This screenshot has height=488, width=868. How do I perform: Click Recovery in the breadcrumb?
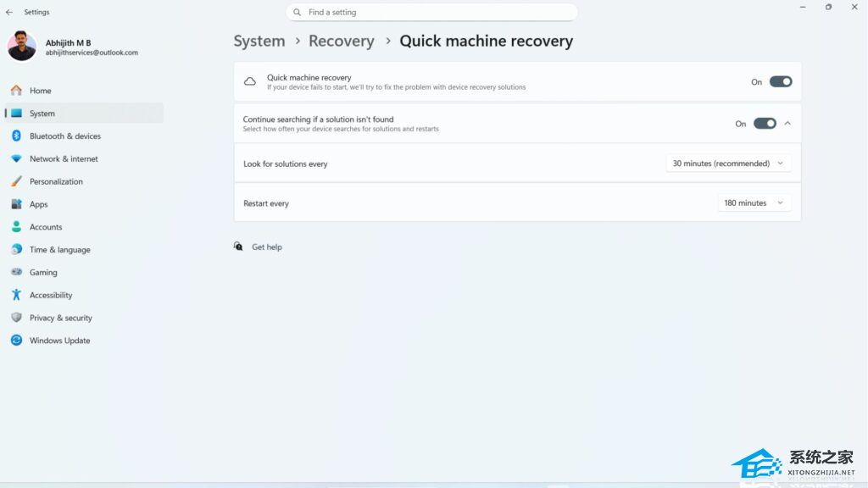point(341,41)
